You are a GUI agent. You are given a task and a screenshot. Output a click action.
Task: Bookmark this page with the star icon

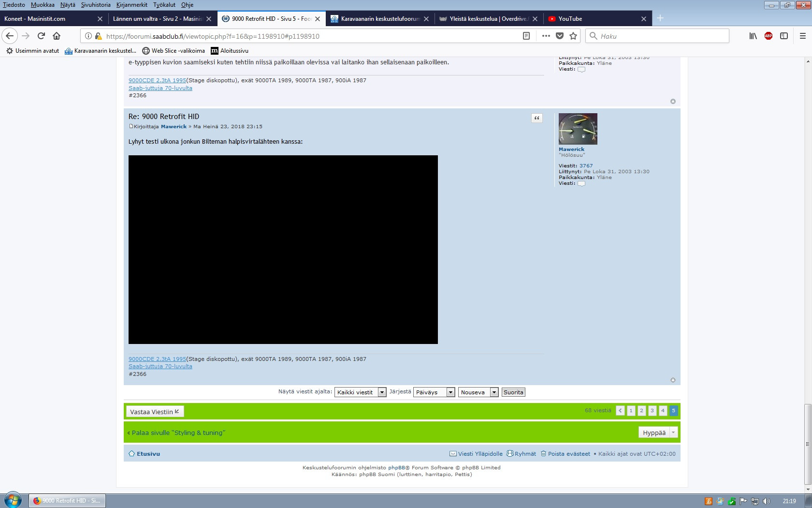point(573,36)
